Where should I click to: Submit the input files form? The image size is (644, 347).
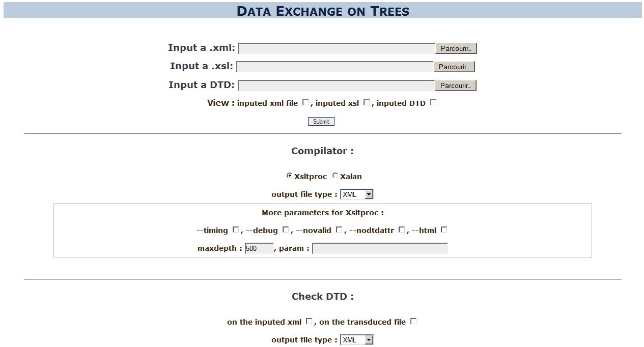pyautogui.click(x=321, y=121)
